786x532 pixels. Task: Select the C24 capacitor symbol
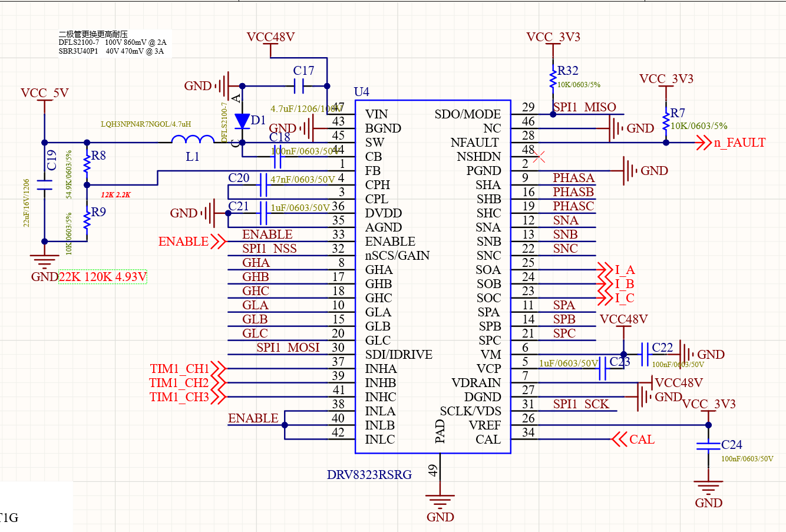(708, 445)
